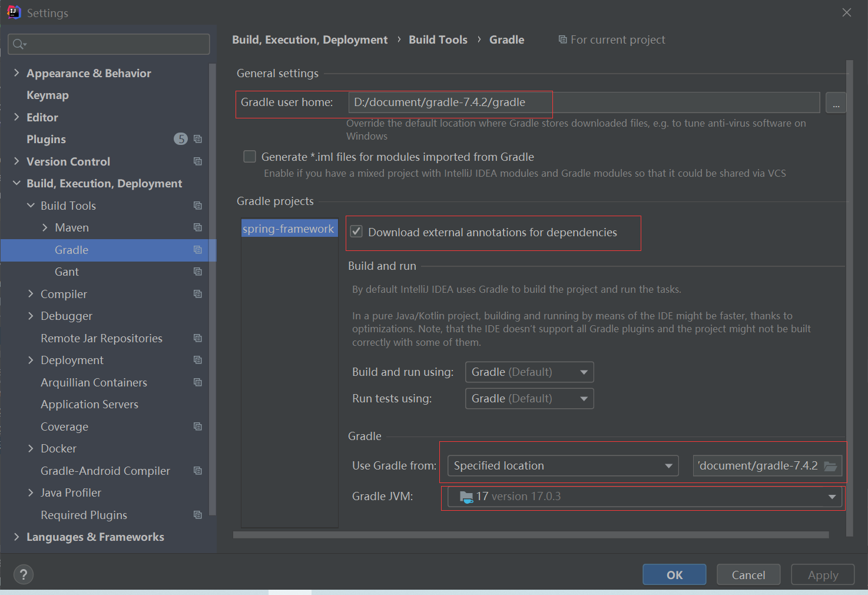Click the search icon in settings search box

(19, 44)
